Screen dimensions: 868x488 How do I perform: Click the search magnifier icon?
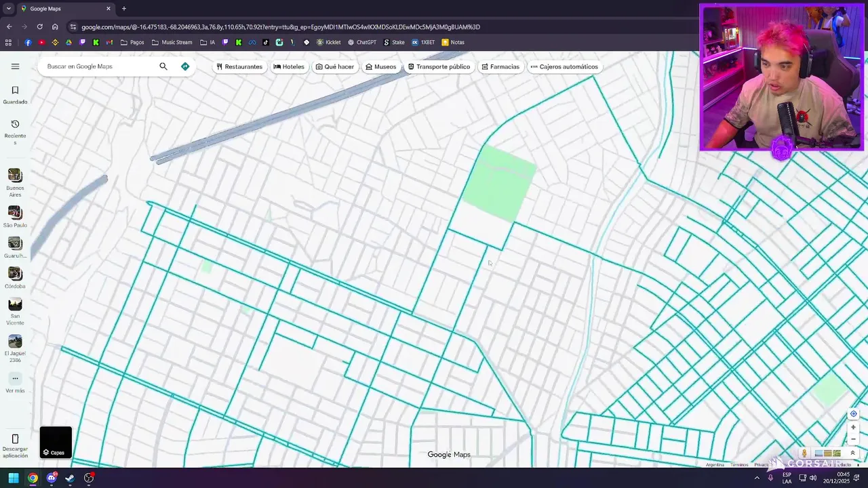point(163,66)
